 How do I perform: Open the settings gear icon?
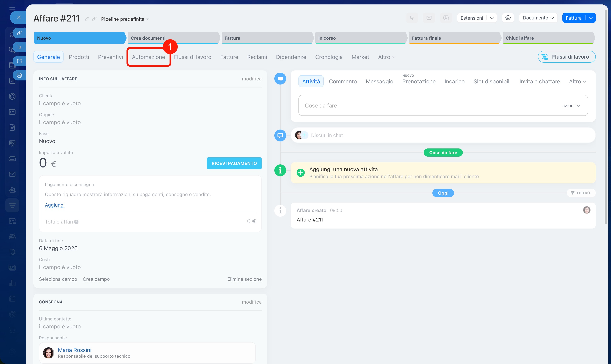click(x=508, y=18)
